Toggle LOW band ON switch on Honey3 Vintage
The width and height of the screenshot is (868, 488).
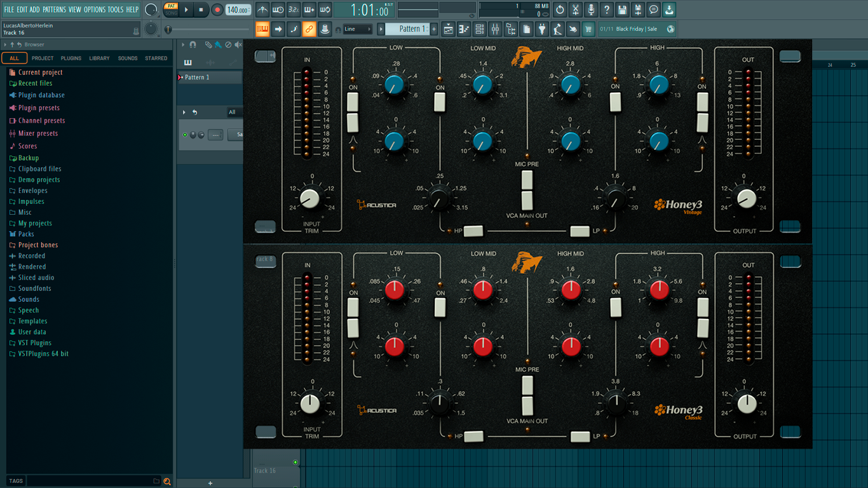353,102
